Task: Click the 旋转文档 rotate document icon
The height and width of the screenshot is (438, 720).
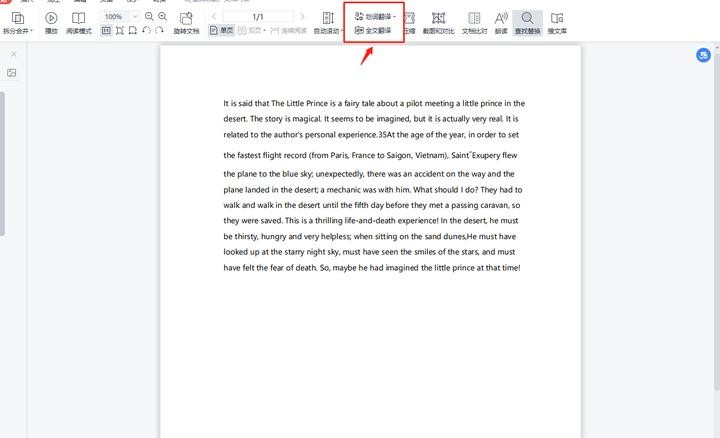Action: (185, 22)
